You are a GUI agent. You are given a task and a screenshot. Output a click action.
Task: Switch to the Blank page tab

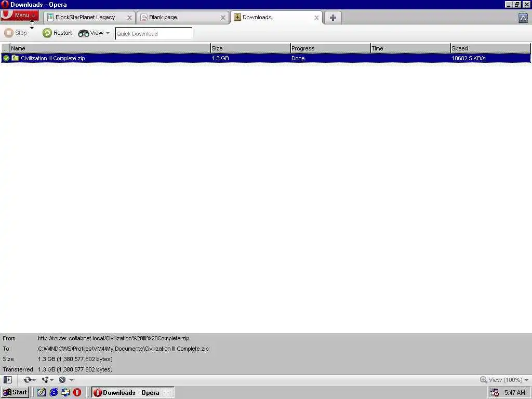(179, 17)
